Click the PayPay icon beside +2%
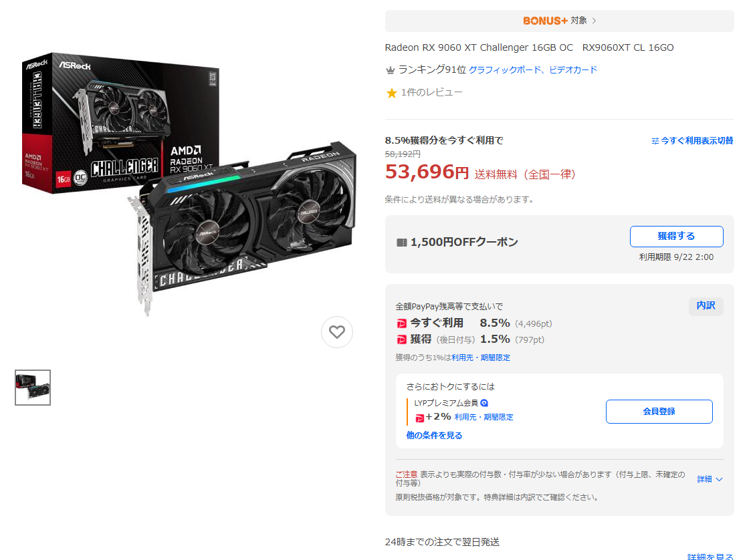This screenshot has height=560, width=749. click(419, 418)
